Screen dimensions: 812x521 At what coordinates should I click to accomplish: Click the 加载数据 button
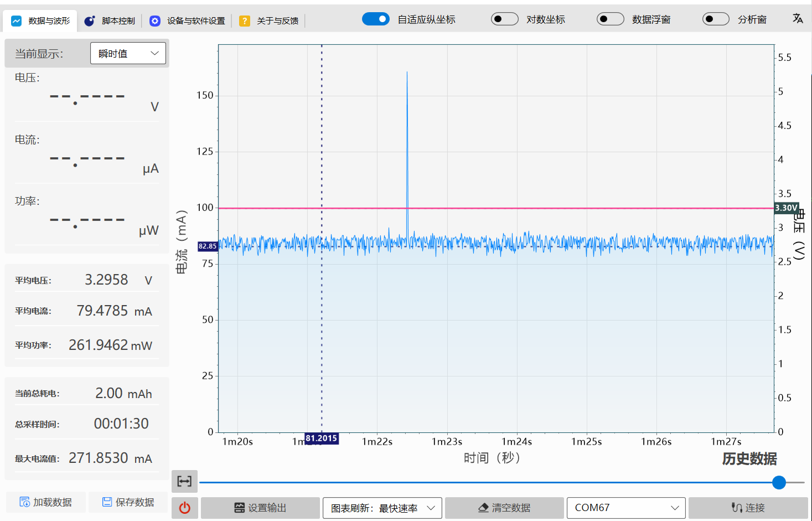click(x=46, y=502)
